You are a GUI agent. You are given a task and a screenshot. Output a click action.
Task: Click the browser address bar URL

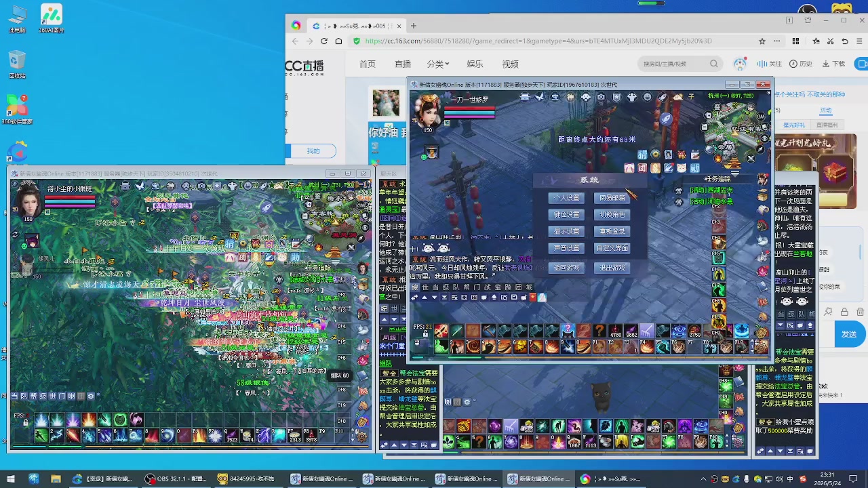pos(538,41)
